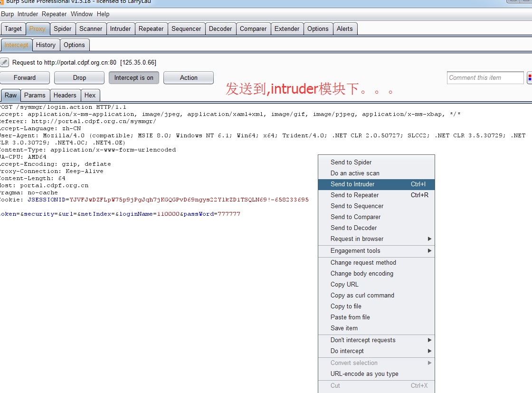Open the Burp menu

click(x=8, y=14)
